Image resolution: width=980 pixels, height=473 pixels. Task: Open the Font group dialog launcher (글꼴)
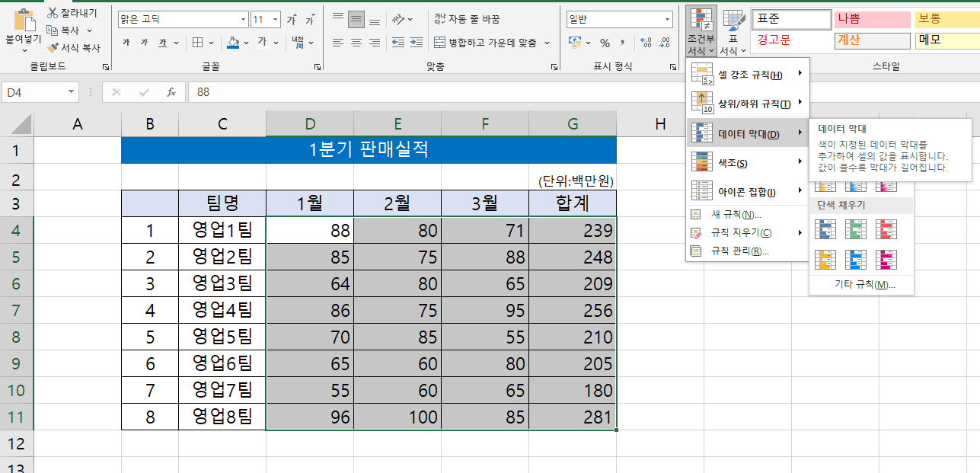pyautogui.click(x=318, y=67)
